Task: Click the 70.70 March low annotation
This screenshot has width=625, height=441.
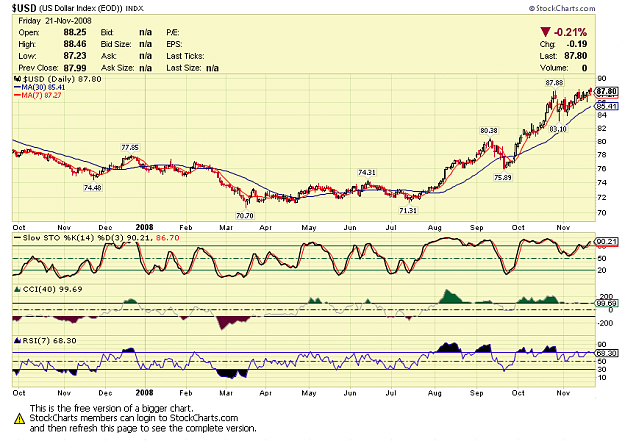Action: coord(245,215)
